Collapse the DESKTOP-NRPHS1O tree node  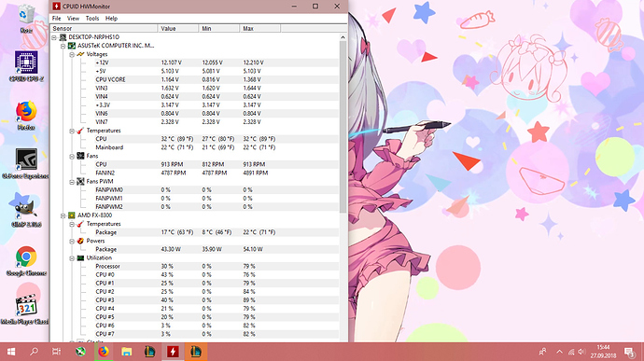click(x=54, y=37)
